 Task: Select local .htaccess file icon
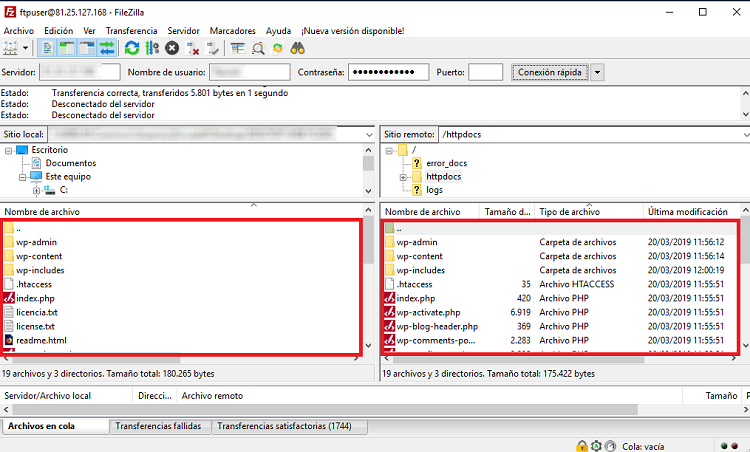pos(9,284)
